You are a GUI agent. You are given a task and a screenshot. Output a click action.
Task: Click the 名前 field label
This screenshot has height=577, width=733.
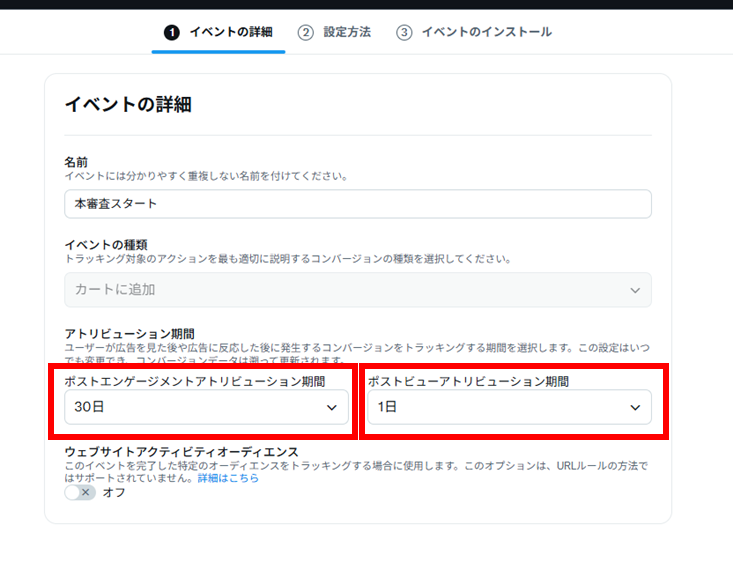[76, 162]
